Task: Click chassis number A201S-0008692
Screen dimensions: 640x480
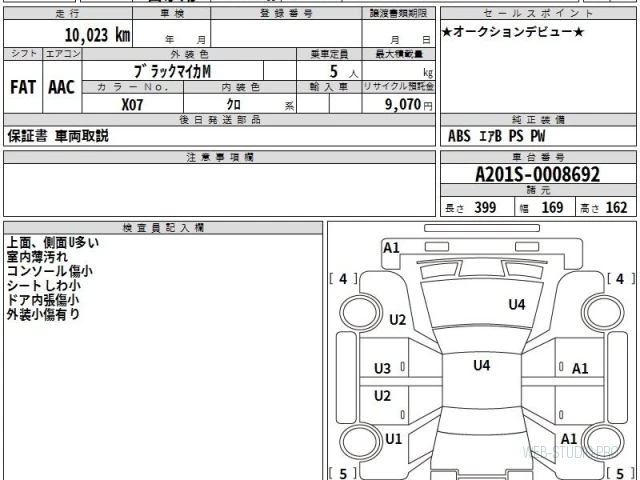Action: (538, 174)
